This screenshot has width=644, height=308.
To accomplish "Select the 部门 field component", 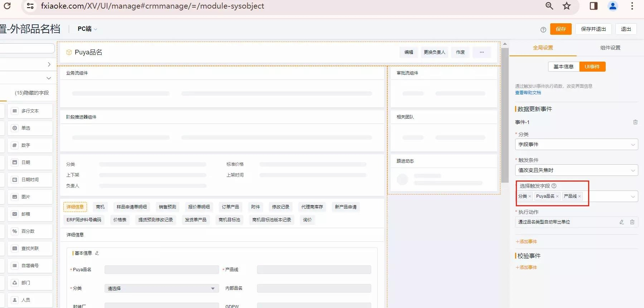I will 30,283.
